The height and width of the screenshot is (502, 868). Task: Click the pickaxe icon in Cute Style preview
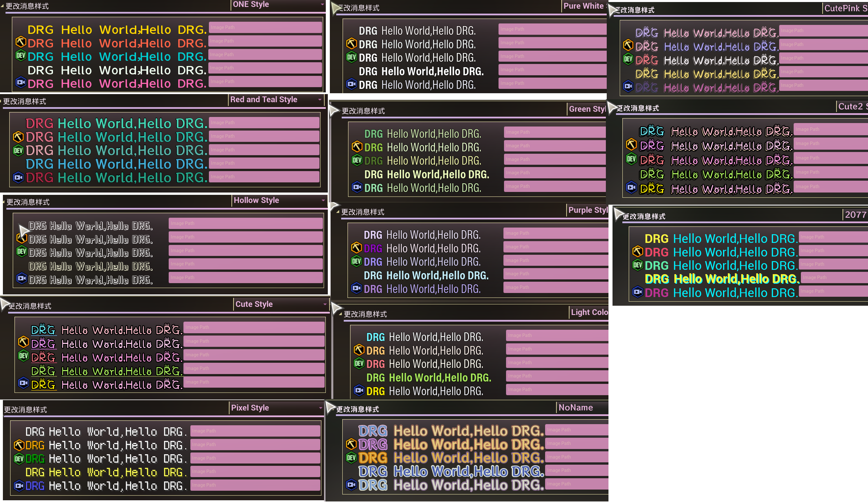(23, 342)
